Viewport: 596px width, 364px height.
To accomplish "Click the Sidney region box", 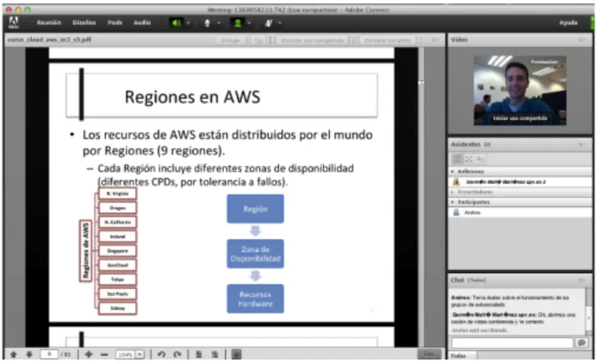I will (118, 308).
